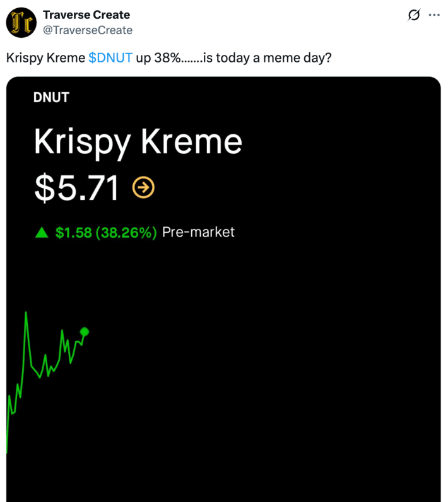Screen dimensions: 448x502
Task: Open the three-dot more options menu
Action: click(434, 15)
